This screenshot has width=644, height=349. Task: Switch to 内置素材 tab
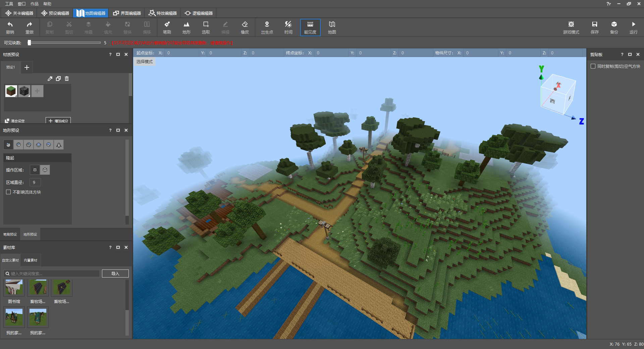tap(31, 260)
